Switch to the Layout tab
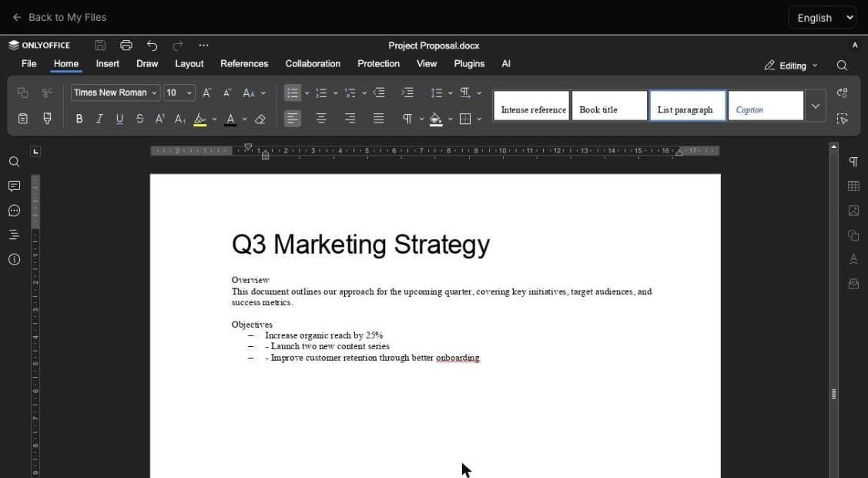 [x=189, y=64]
